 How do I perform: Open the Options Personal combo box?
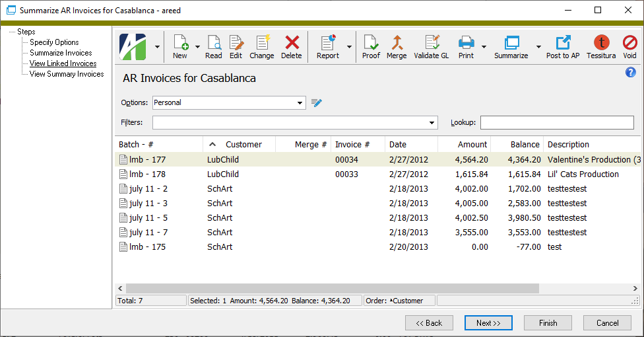click(229, 102)
